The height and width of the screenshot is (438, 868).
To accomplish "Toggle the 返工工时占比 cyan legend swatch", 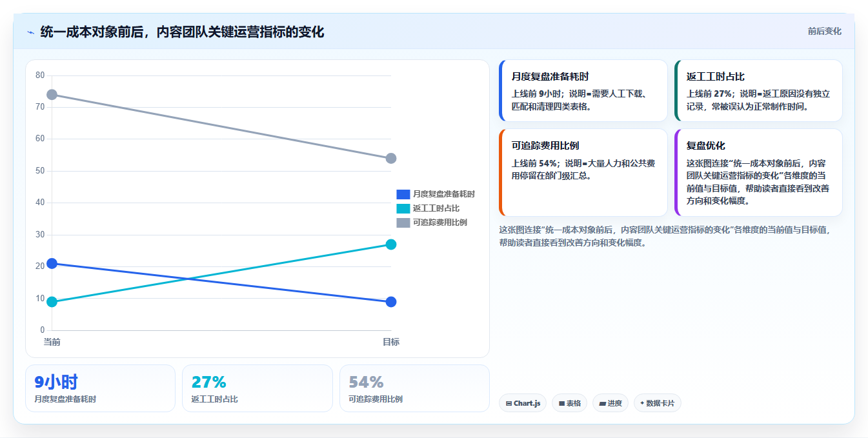I will click(x=403, y=208).
